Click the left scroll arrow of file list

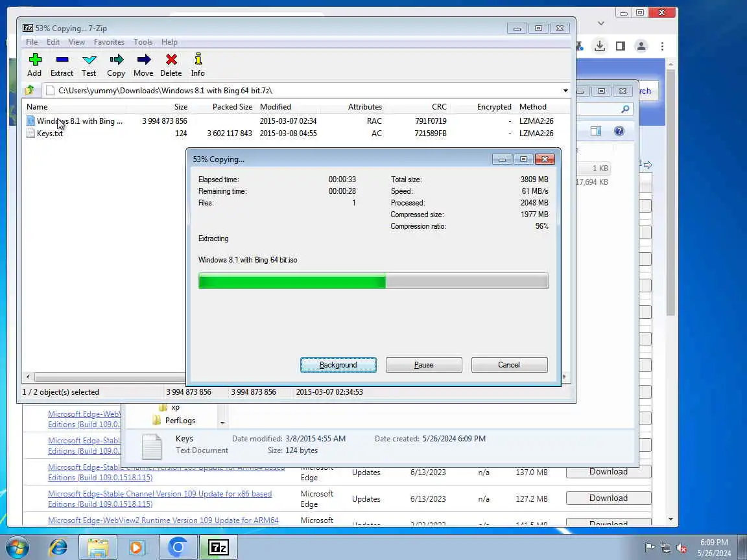click(28, 377)
